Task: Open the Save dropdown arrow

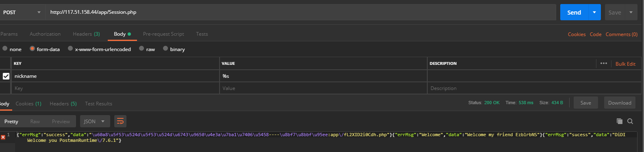Action: (631, 13)
